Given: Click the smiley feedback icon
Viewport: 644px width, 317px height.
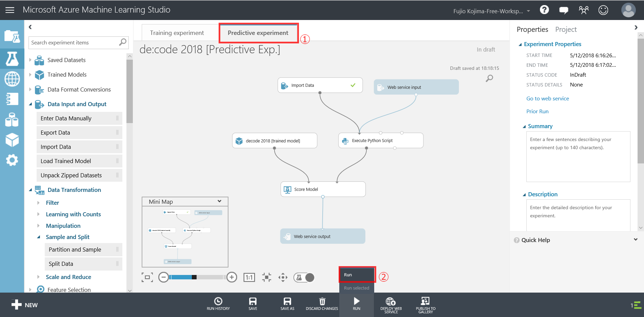Looking at the screenshot, I should coord(603,10).
